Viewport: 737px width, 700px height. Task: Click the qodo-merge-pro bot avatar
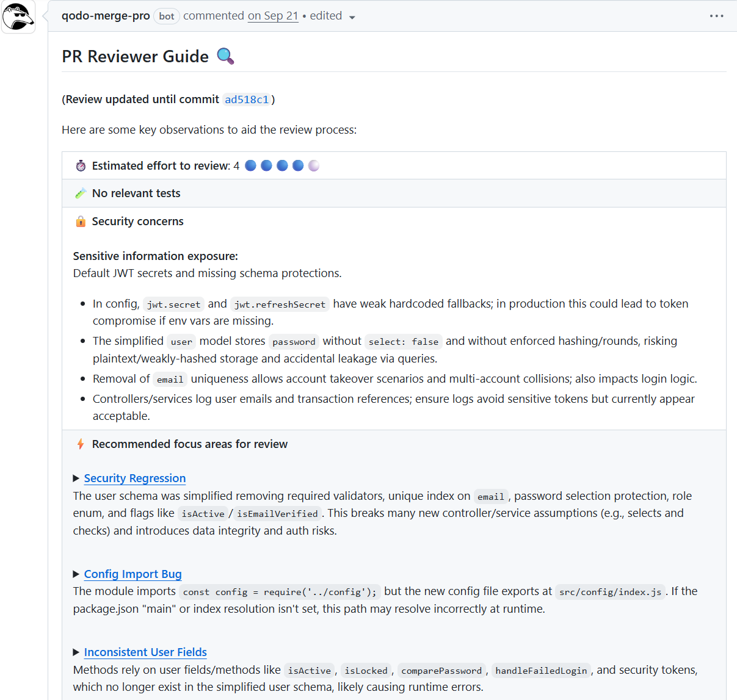[18, 16]
